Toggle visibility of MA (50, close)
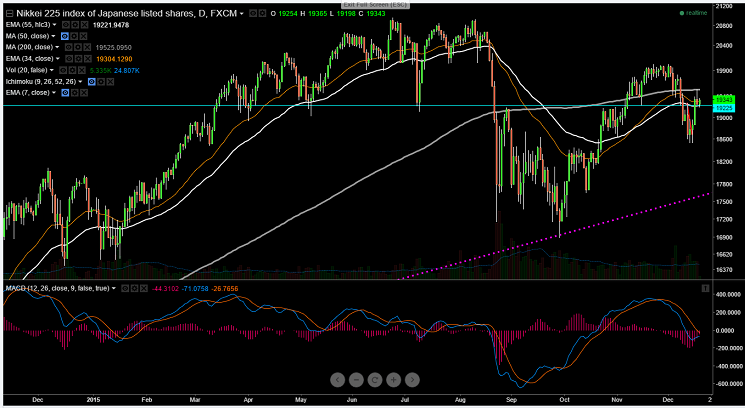Image resolution: width=745 pixels, height=408 pixels. [x=65, y=36]
